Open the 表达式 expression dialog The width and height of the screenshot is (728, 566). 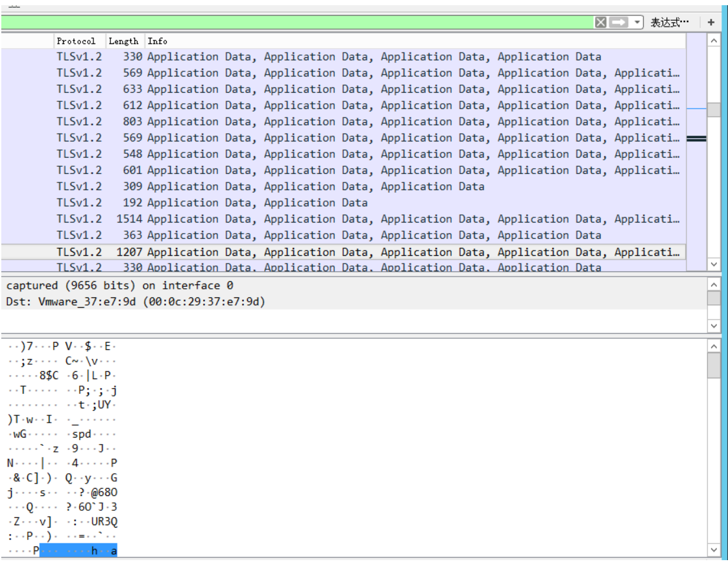tap(670, 23)
